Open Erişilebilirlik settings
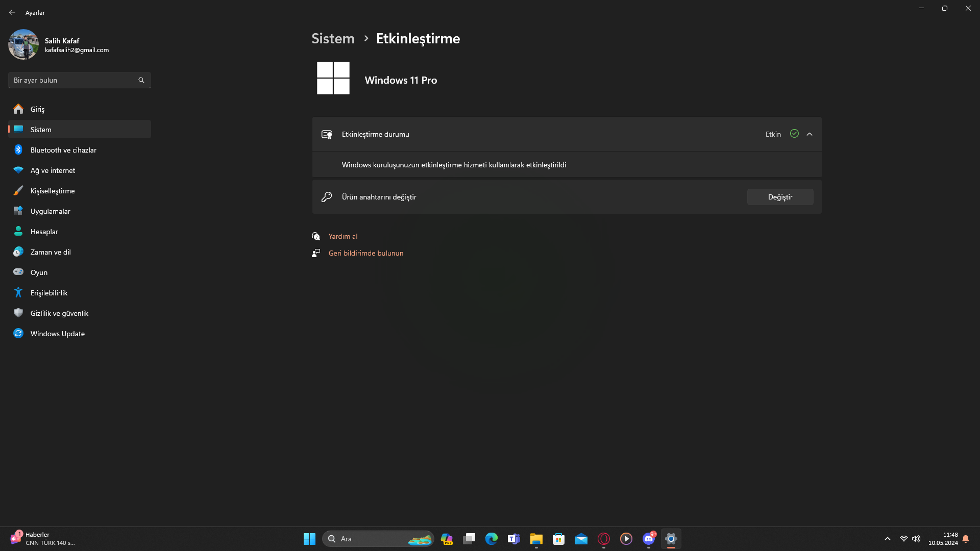 (x=49, y=293)
